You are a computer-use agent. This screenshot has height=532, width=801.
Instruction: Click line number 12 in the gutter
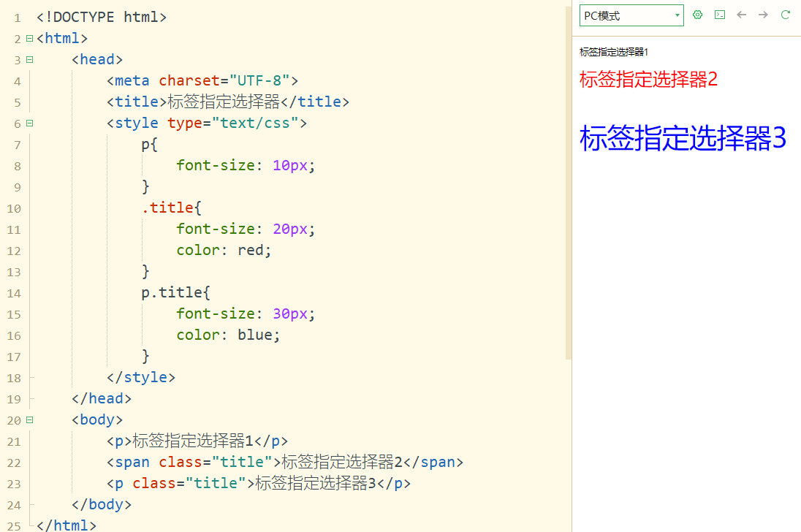[x=14, y=251]
